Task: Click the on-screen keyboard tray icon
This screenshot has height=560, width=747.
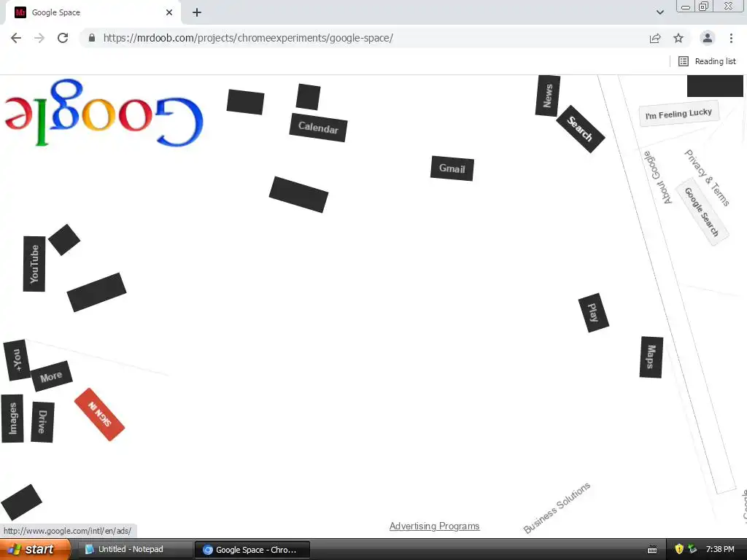Action: [x=652, y=550]
